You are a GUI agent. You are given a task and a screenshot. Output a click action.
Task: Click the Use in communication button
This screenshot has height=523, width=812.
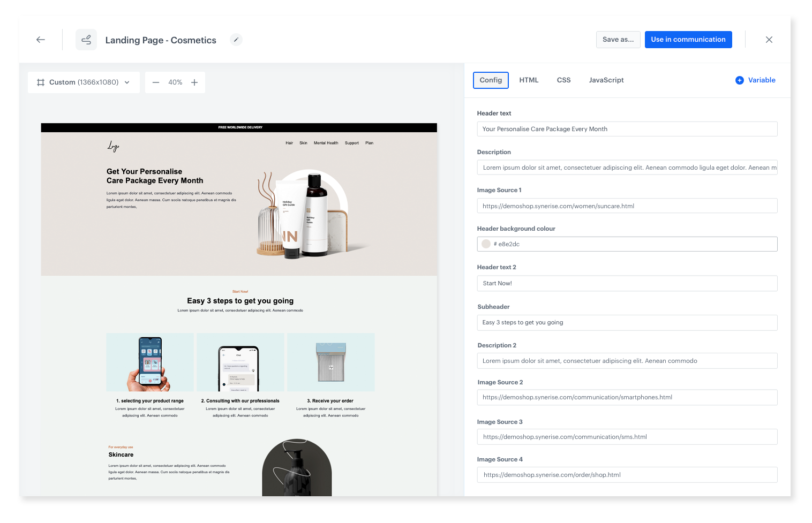coord(688,39)
